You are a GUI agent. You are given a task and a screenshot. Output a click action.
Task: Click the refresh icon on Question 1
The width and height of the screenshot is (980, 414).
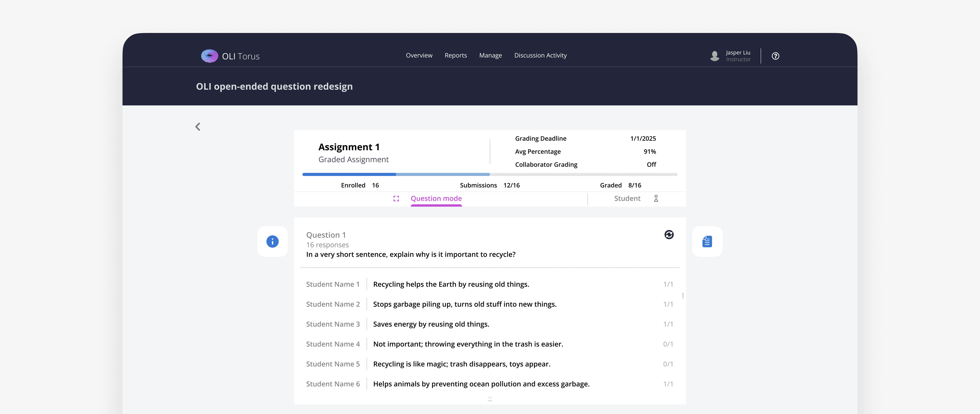tap(669, 235)
